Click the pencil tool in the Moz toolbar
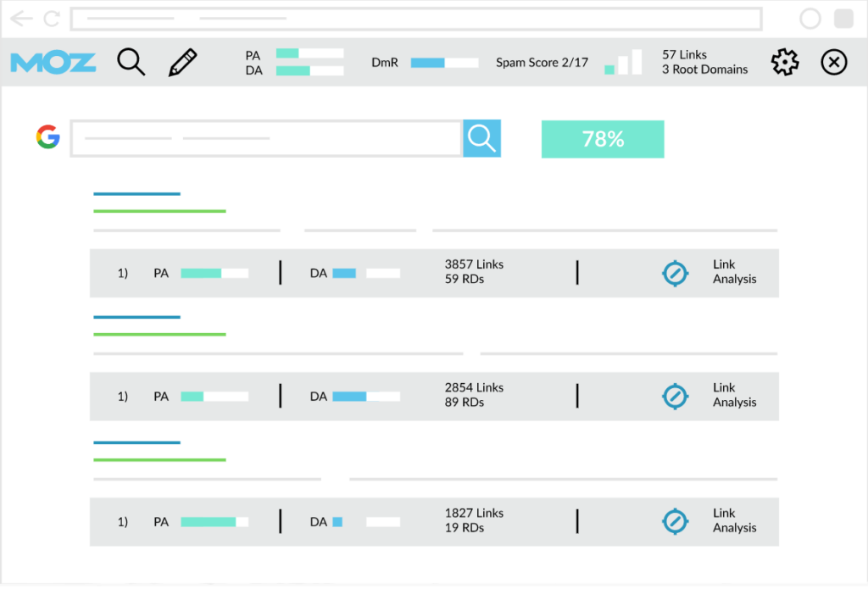 click(182, 62)
